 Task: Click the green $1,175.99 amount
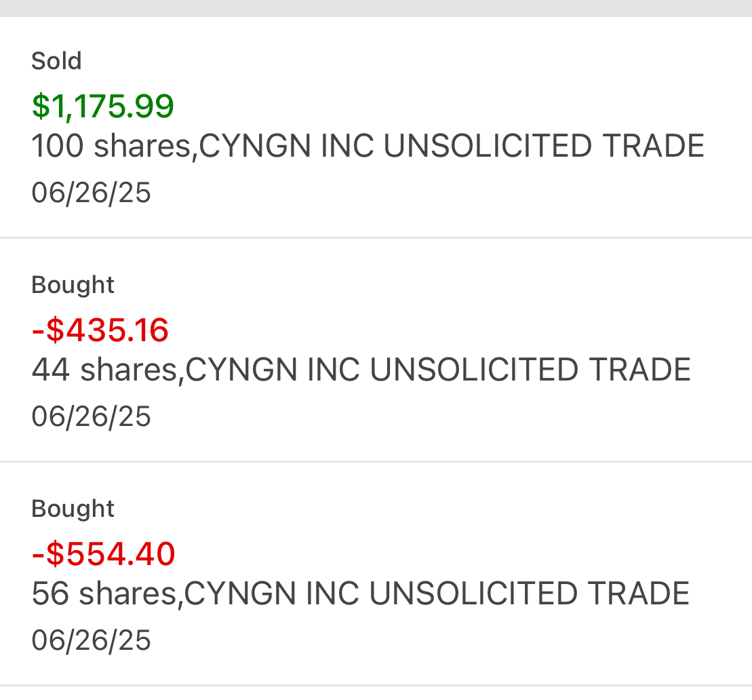click(103, 106)
